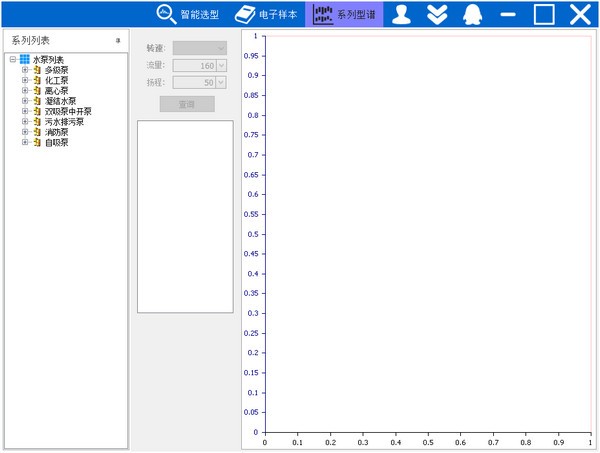This screenshot has width=600, height=453.
Task: Expand the 化工泵 tree node
Action: click(25, 80)
